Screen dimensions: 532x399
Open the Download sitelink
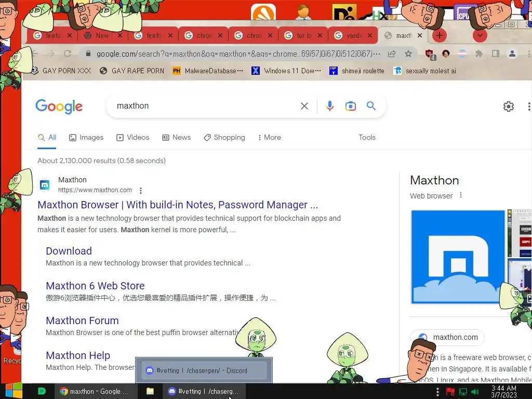pyautogui.click(x=69, y=251)
